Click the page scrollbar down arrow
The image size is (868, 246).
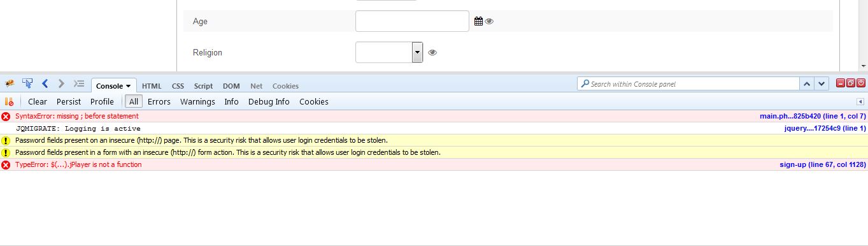863,66
